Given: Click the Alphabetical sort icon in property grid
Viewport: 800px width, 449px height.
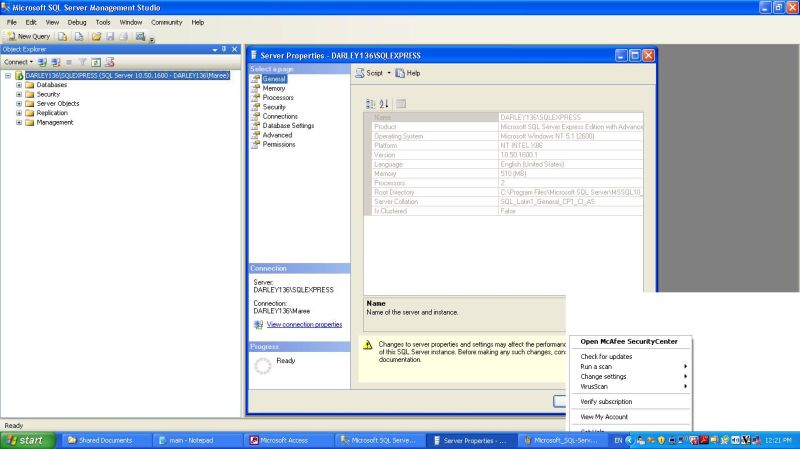Looking at the screenshot, I should coord(384,104).
